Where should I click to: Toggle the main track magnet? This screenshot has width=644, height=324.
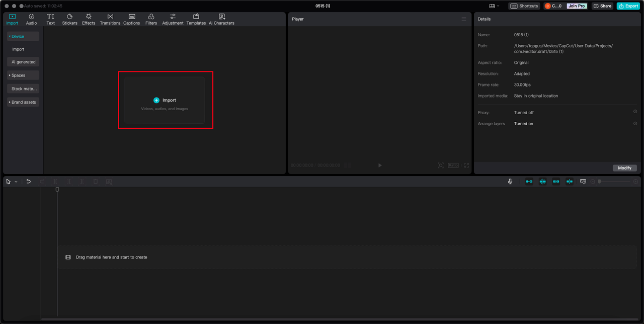click(x=529, y=181)
